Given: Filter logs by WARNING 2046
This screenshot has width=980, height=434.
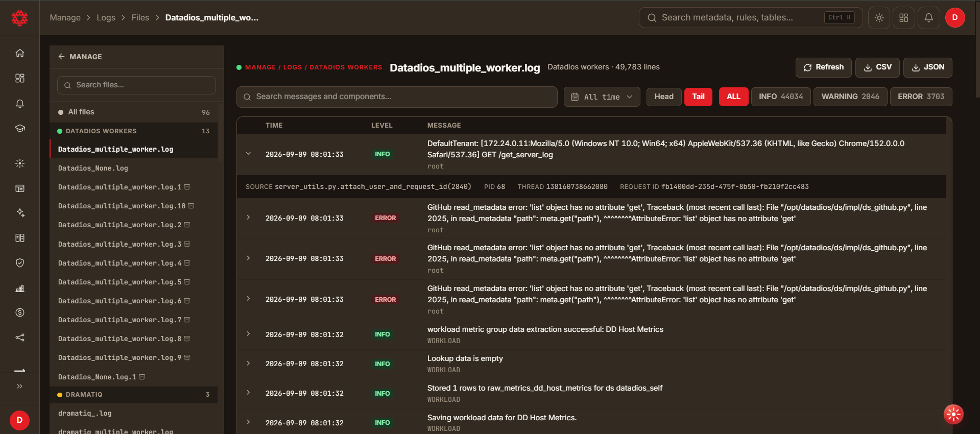Looking at the screenshot, I should 850,97.
